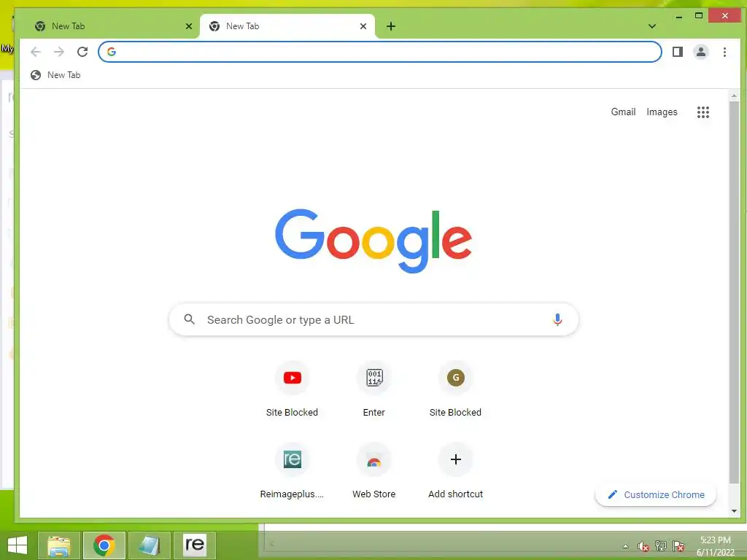The image size is (747, 560).
Task: Click the magnifier icon in search box
Action: pos(189,319)
